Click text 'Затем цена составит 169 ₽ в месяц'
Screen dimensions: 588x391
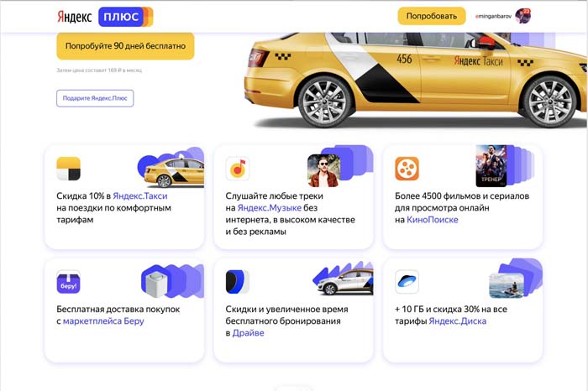coord(99,70)
